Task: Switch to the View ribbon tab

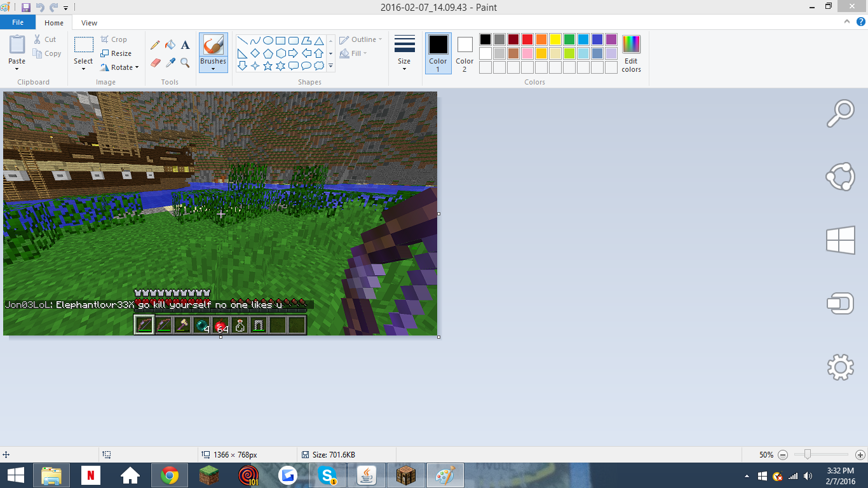Action: 90,23
